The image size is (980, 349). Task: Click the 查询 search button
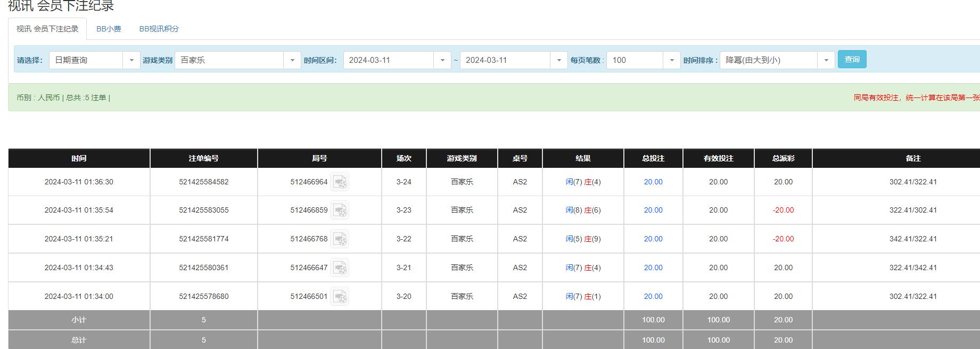coord(852,59)
